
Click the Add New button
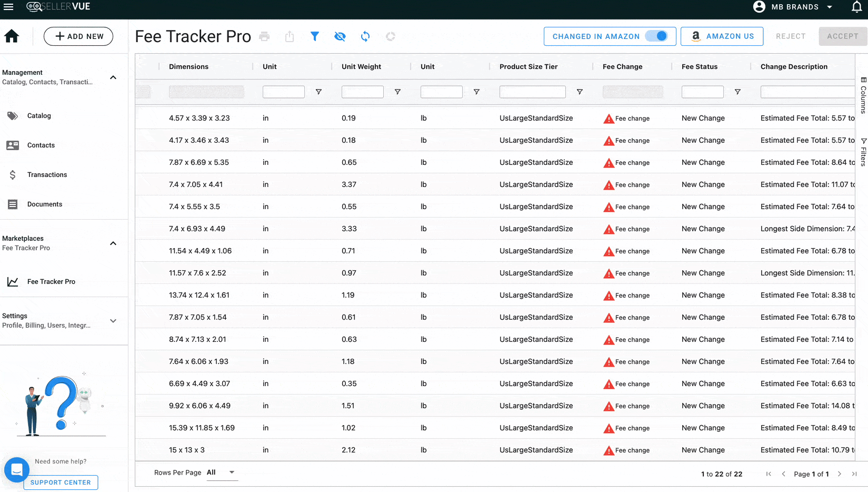tap(78, 36)
